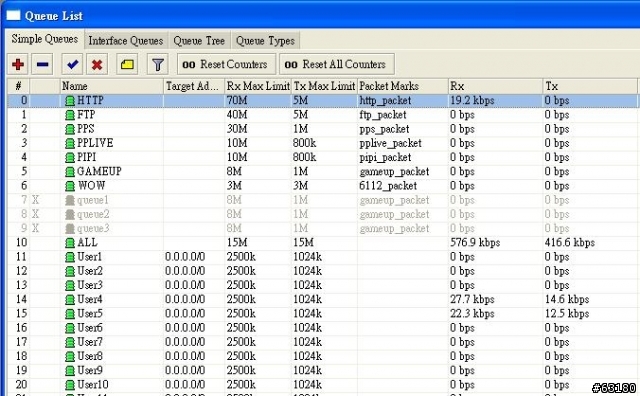This screenshot has height=396, width=640.
Task: Click the green queue icon beside User4
Action: tap(70, 299)
